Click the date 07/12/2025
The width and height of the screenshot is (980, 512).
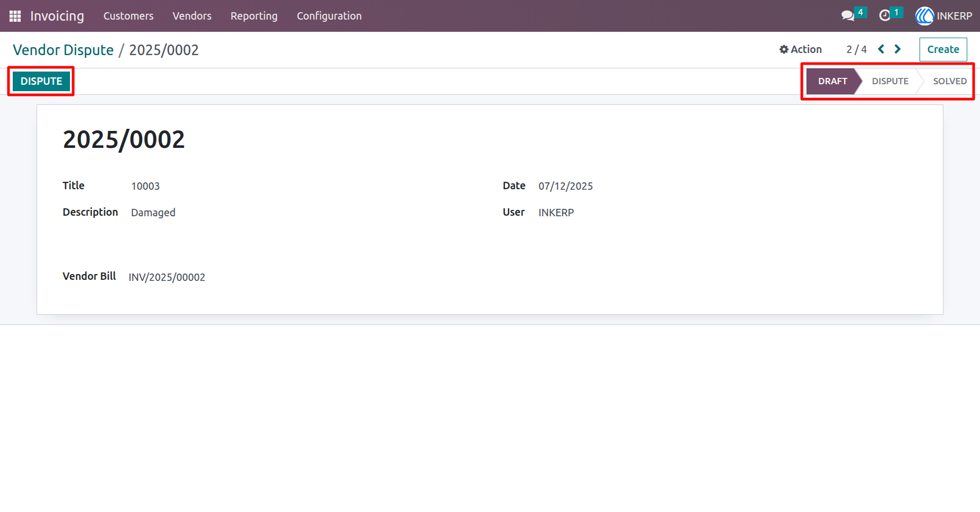[x=565, y=186]
